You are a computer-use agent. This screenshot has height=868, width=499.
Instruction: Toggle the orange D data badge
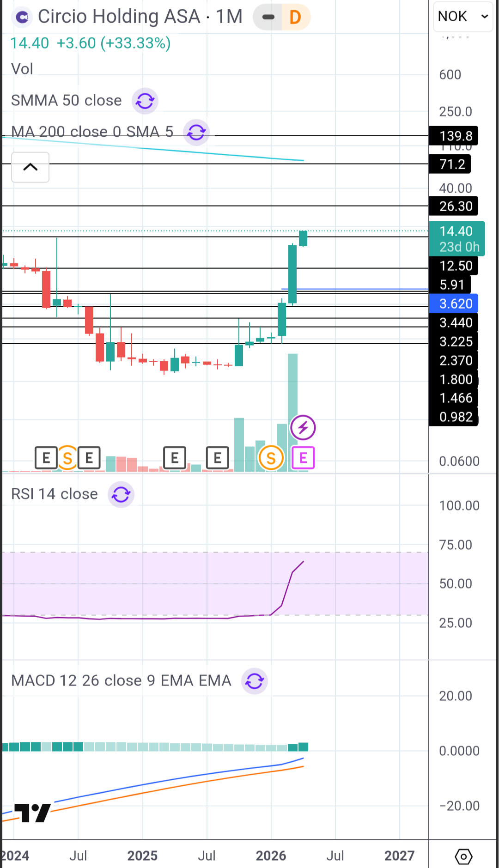(x=295, y=17)
